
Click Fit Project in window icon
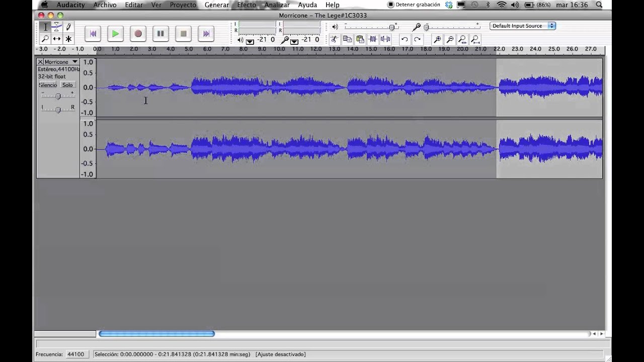coord(475,39)
